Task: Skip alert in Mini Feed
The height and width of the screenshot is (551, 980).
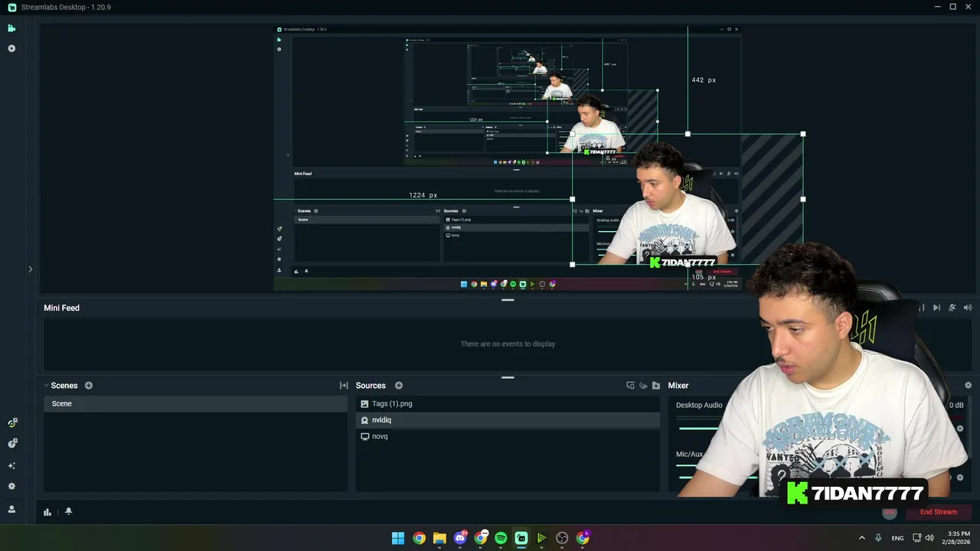Action: [936, 308]
